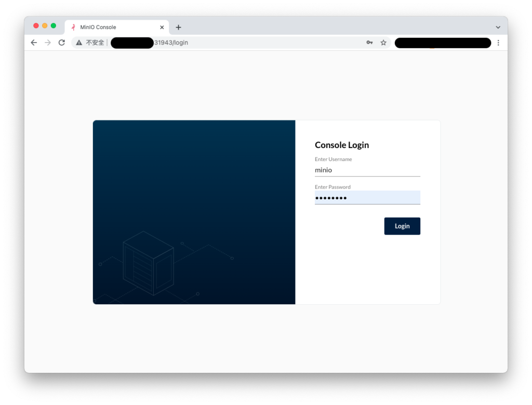This screenshot has width=532, height=405.
Task: Click into the Enter Password field
Action: (x=367, y=198)
